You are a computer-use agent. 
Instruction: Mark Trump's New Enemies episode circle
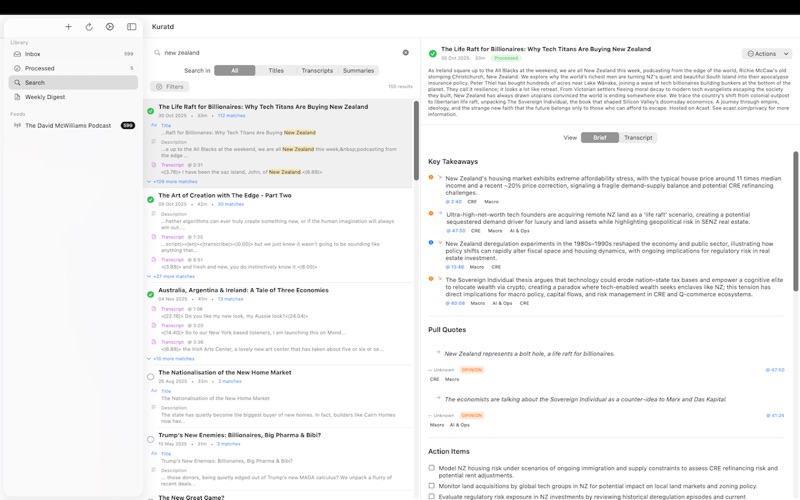[151, 439]
